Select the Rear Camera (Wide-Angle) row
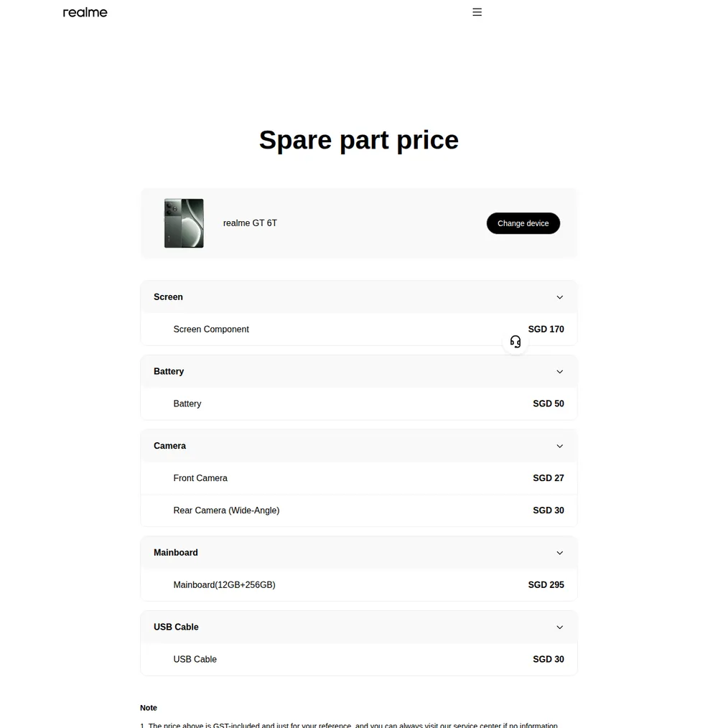Viewport: 718px width, 728px height. pos(359,510)
